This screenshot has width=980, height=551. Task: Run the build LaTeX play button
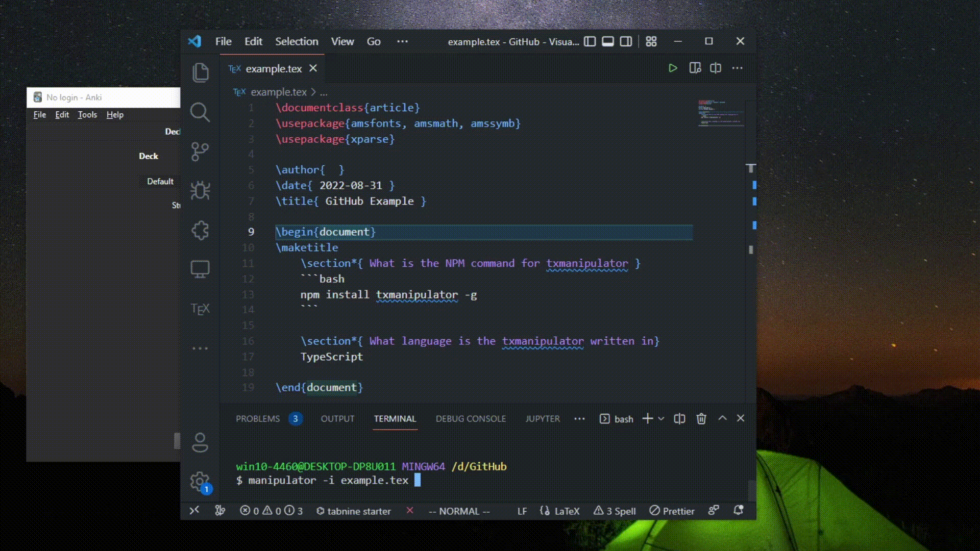click(673, 68)
